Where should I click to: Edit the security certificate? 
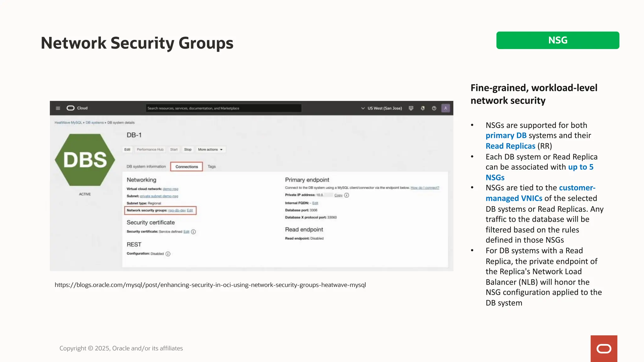pos(186,232)
